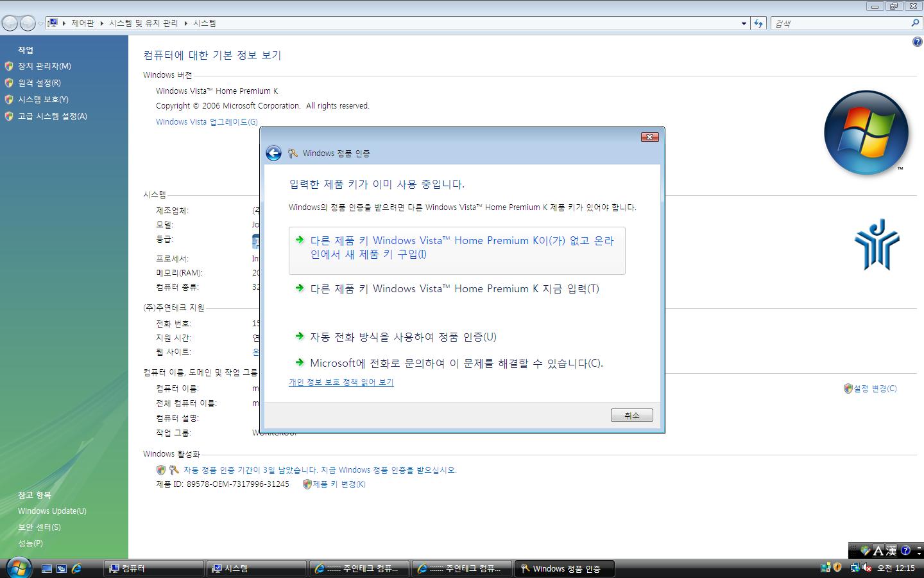The height and width of the screenshot is (578, 924).
Task: Close the Windows 정품 인증 dialog with the red X
Action: 649,137
